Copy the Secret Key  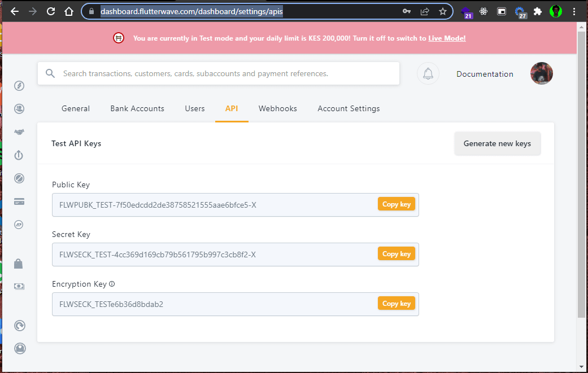[397, 253]
